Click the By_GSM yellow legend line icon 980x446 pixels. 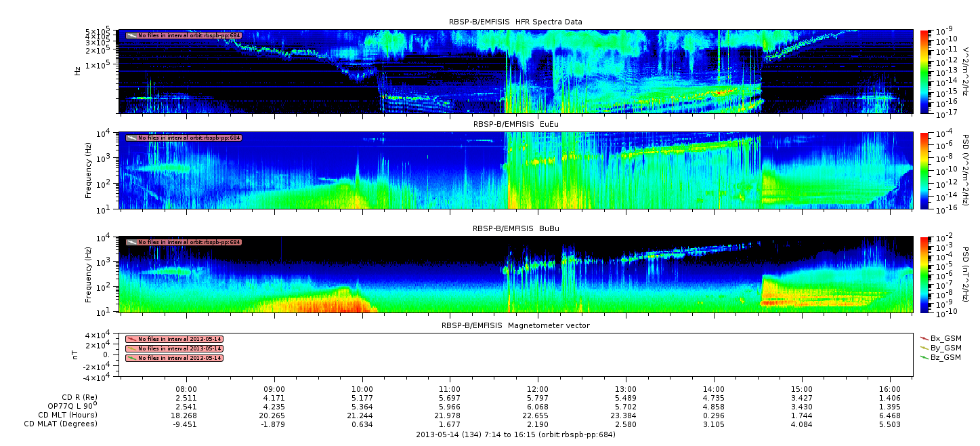click(x=924, y=347)
